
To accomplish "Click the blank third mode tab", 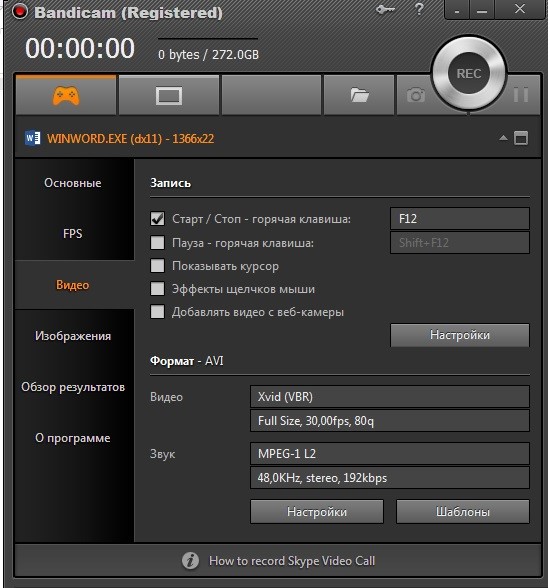I will (x=272, y=95).
